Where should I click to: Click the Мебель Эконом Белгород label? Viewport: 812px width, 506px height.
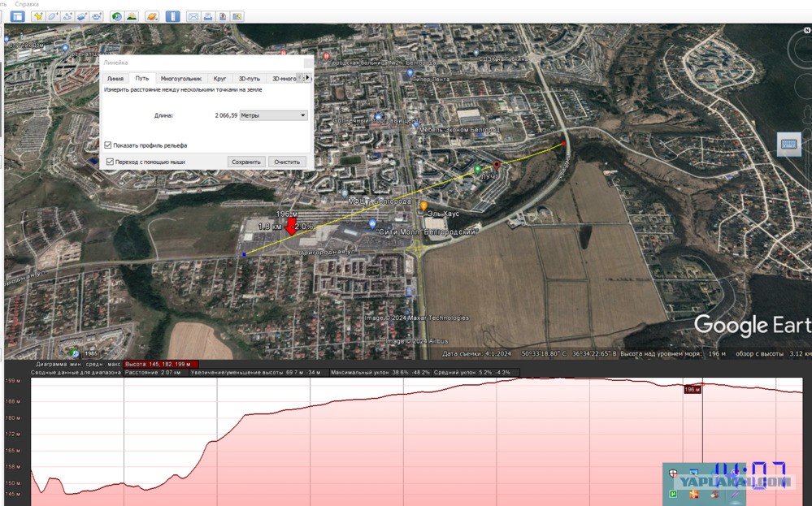tap(459, 130)
